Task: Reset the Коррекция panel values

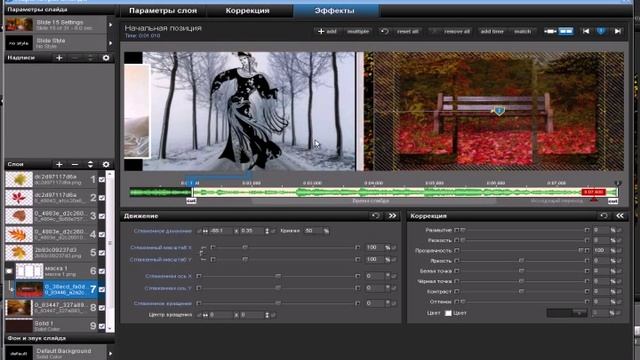Action: 604,216
